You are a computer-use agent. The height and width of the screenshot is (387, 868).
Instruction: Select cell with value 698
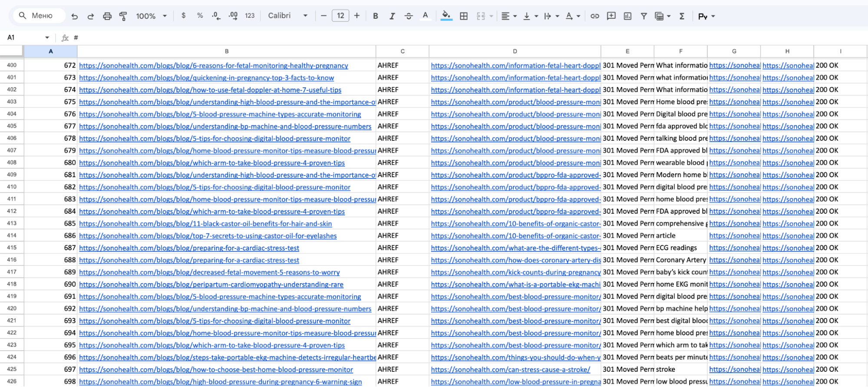pyautogui.click(x=51, y=381)
